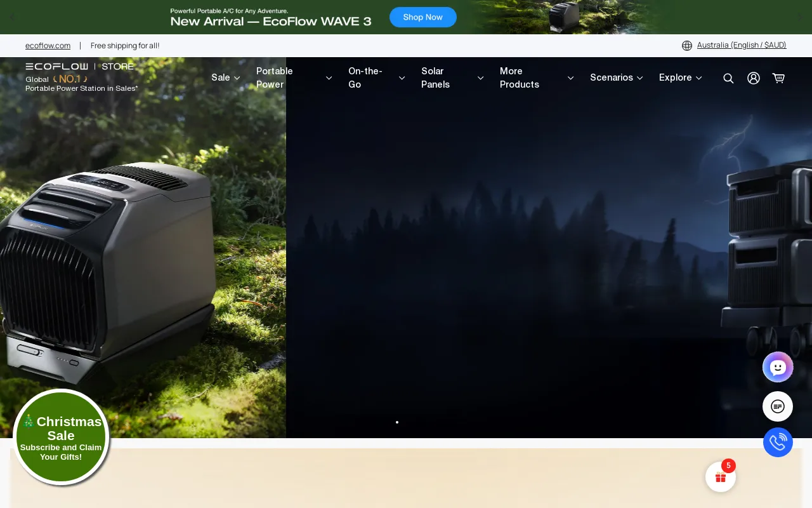
Task: Click the blue phone call icon
Action: (778, 443)
